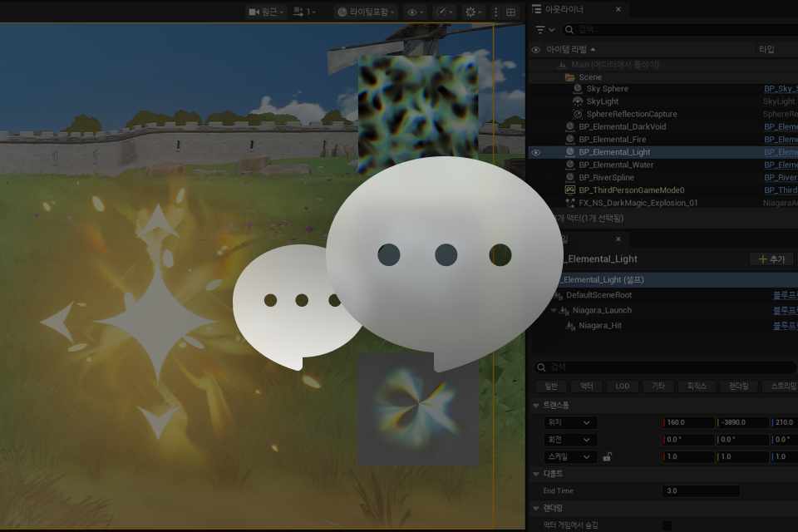798x532 pixels.
Task: Open the 위치 location type dropdown
Action: (x=570, y=422)
